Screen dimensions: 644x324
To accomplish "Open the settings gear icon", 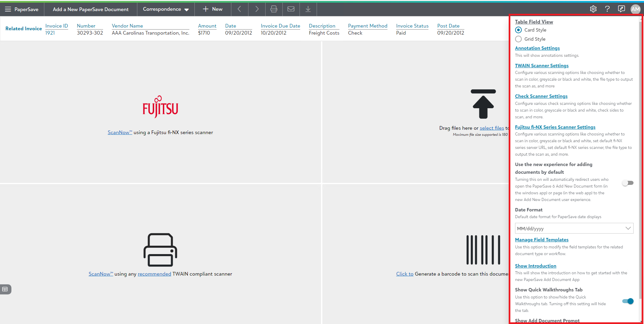I will click(x=593, y=9).
